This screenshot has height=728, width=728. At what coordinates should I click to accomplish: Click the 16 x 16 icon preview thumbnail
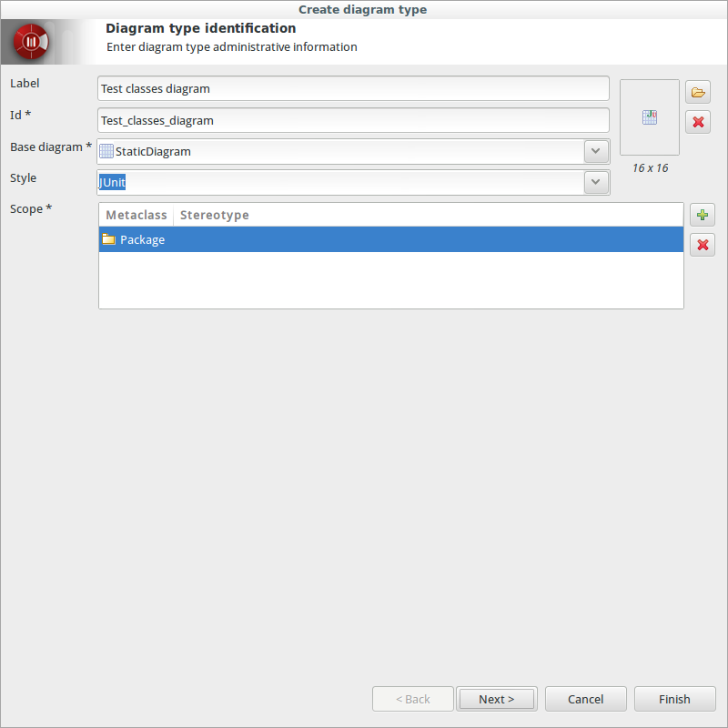(x=650, y=117)
